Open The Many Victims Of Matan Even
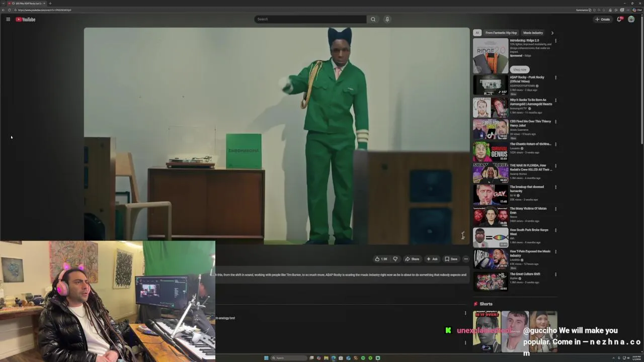The width and height of the screenshot is (644, 362). click(491, 216)
